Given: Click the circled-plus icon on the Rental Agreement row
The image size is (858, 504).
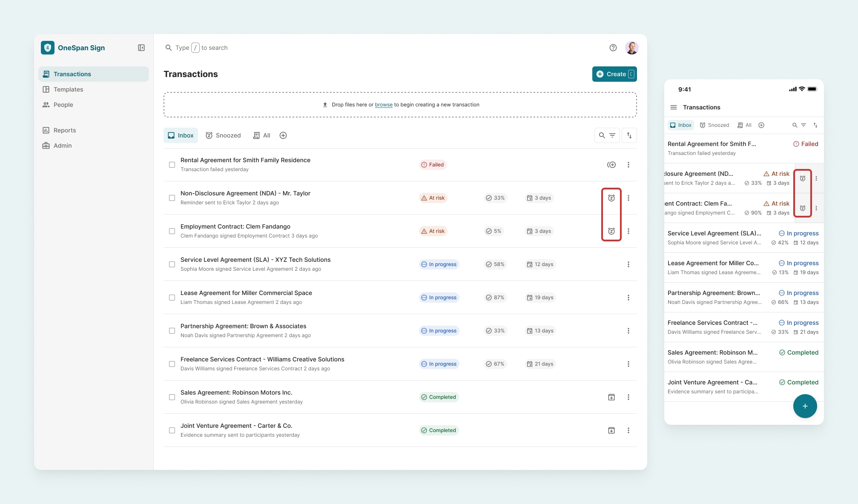Looking at the screenshot, I should pyautogui.click(x=611, y=165).
